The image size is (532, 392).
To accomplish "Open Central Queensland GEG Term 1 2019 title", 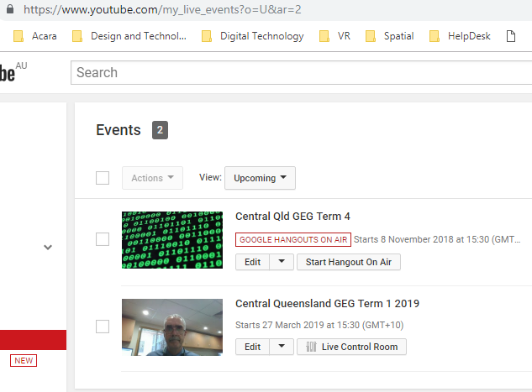I will coord(328,303).
